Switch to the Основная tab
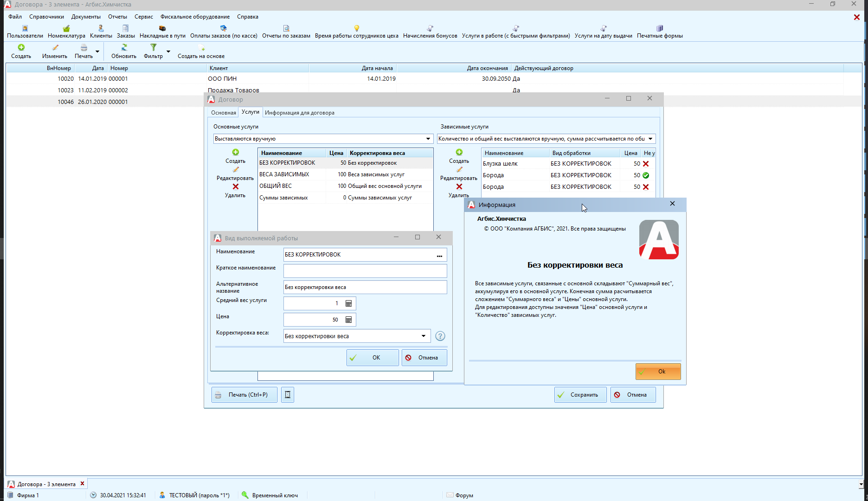868x501 pixels. point(224,113)
